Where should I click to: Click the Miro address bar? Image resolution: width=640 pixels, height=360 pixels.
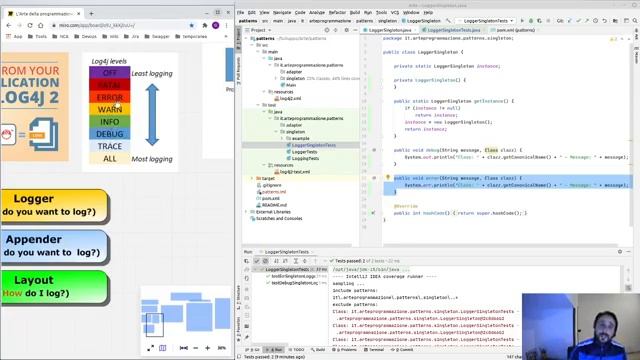[x=122, y=25]
